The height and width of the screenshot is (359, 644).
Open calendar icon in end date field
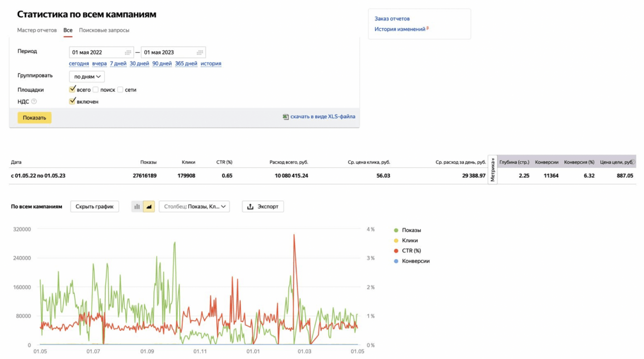pos(199,53)
